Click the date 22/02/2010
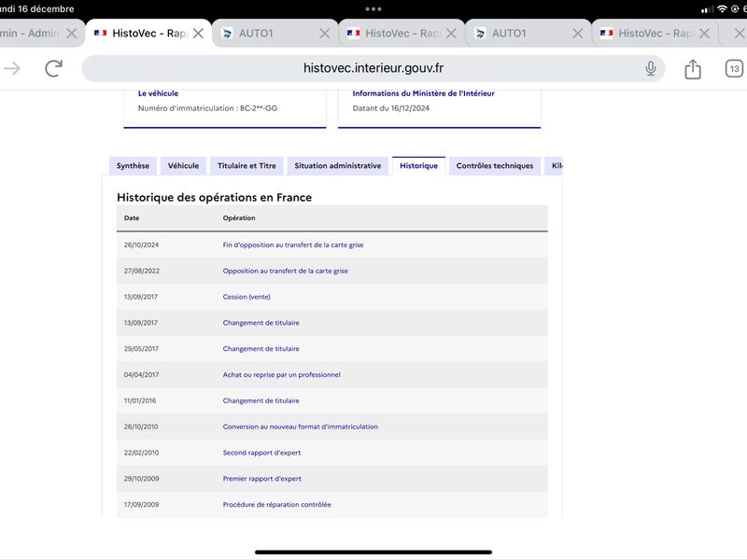This screenshot has width=747, height=560. point(142,453)
